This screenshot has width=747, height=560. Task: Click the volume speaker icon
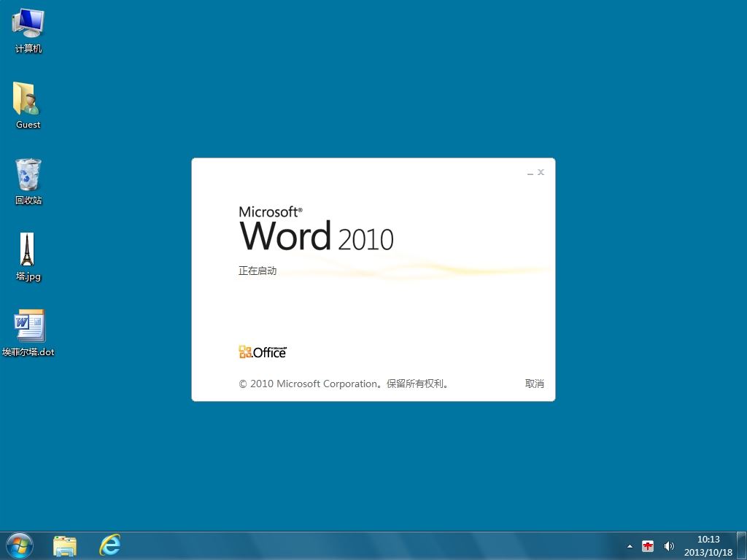point(669,546)
